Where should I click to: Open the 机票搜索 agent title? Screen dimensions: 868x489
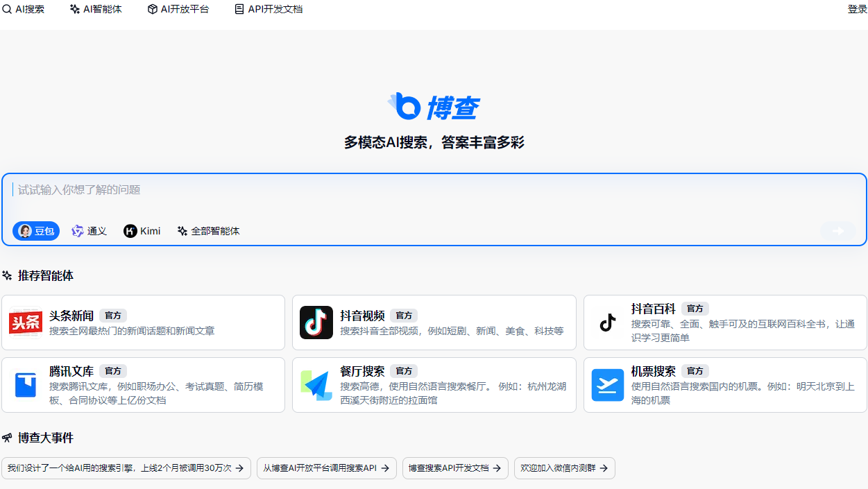click(x=653, y=371)
